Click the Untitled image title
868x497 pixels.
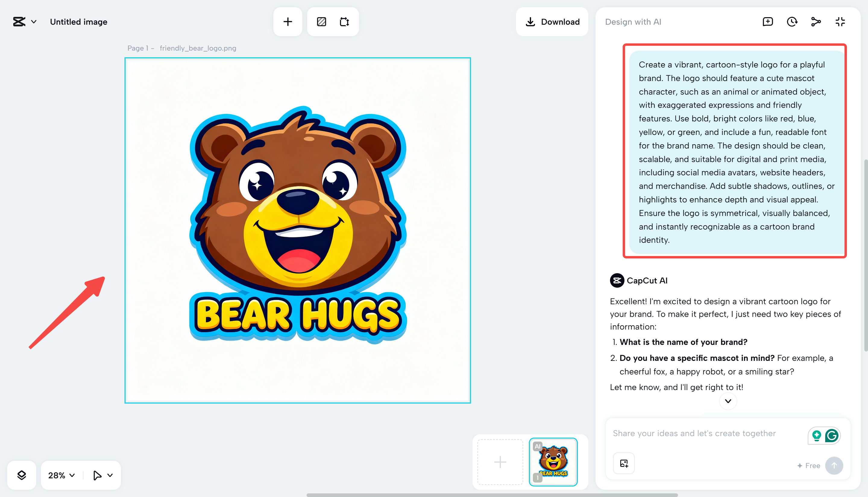pos(79,22)
